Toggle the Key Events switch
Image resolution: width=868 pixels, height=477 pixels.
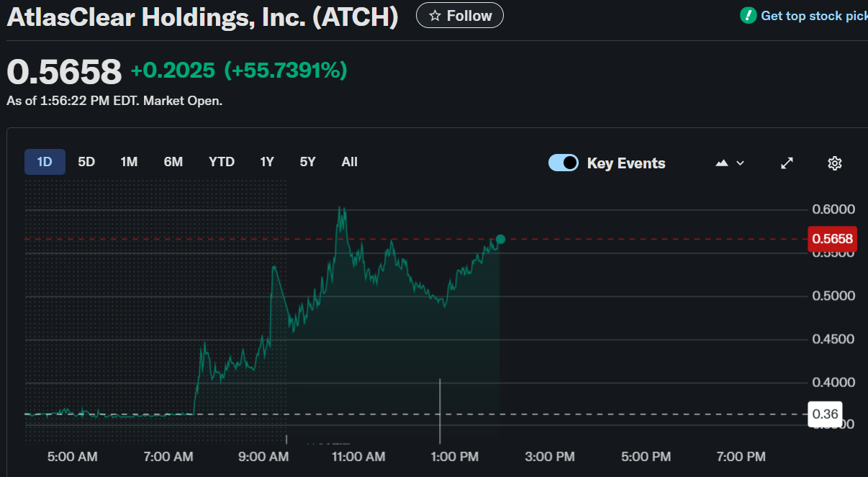click(x=563, y=163)
